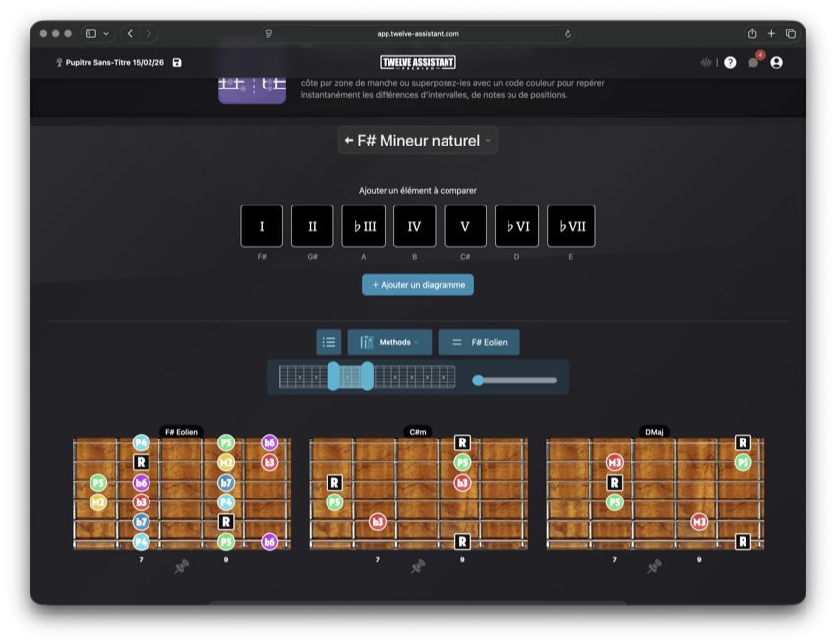Image resolution: width=836 pixels, height=644 pixels.
Task: Click the F# Eolien button
Action: click(479, 342)
